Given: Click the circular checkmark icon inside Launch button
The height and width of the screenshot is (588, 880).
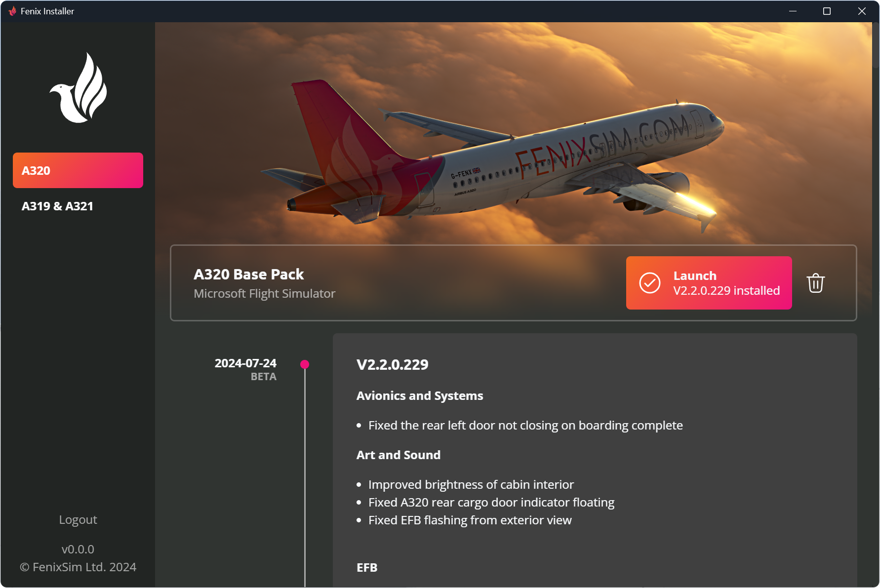Looking at the screenshot, I should (x=650, y=283).
